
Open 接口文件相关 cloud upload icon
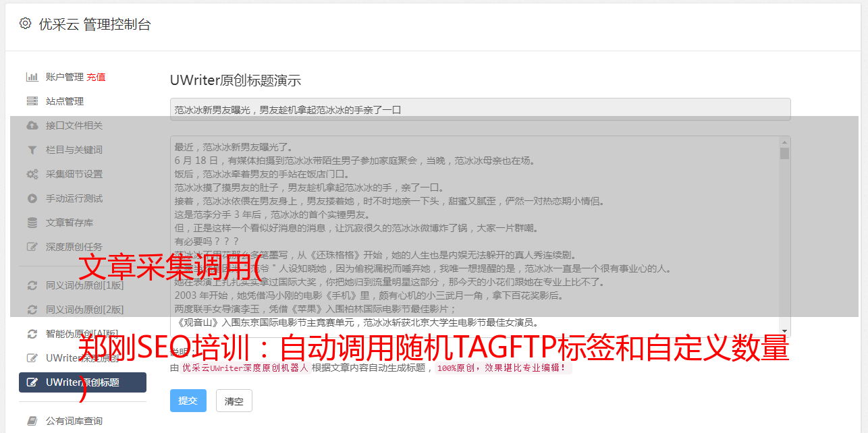32,125
